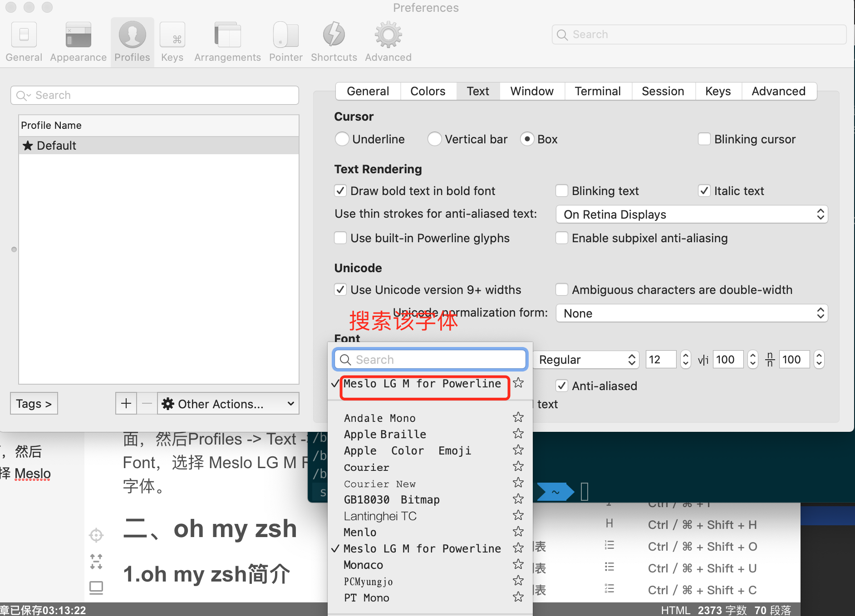The width and height of the screenshot is (855, 616).
Task: Toggle Italic text checkbox
Action: [x=704, y=191]
